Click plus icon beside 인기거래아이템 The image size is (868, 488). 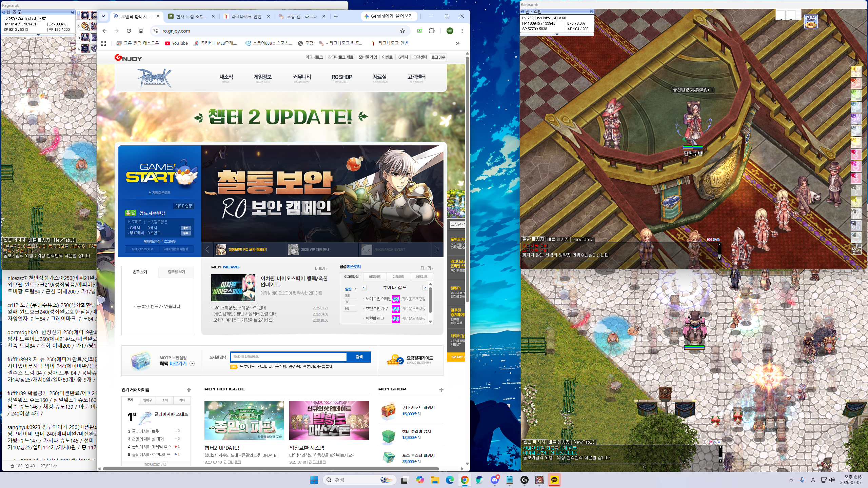189,390
